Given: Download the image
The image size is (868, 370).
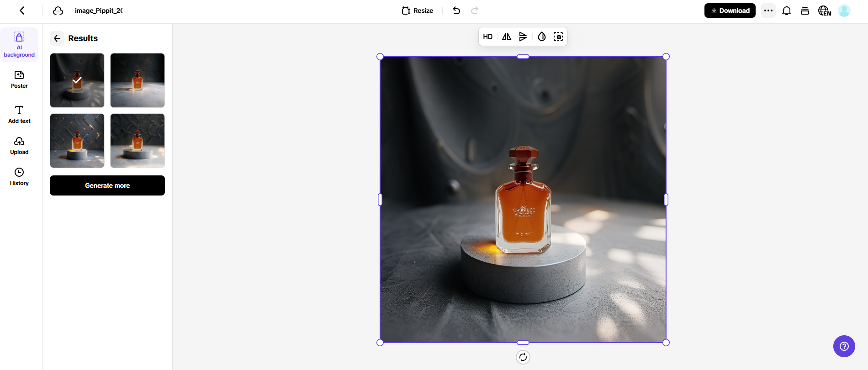Looking at the screenshot, I should click(730, 11).
